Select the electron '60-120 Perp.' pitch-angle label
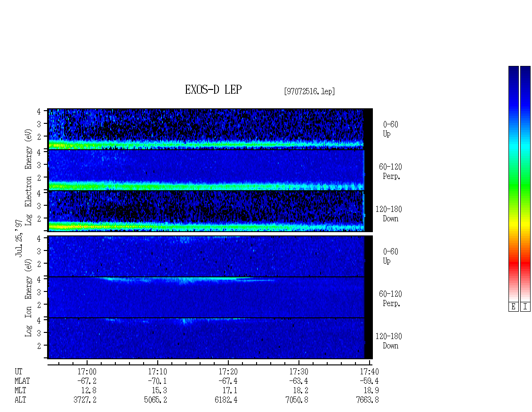532x412 pixels. (390, 171)
